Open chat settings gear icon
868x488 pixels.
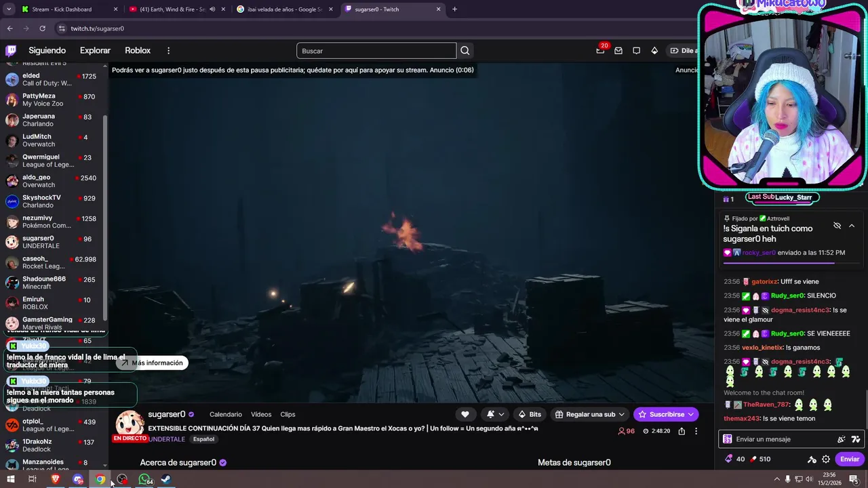(x=826, y=459)
